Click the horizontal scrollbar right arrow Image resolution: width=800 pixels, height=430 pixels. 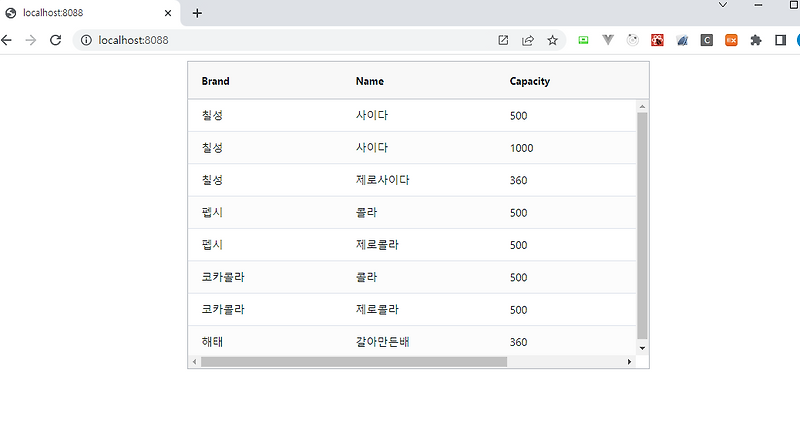pos(630,362)
